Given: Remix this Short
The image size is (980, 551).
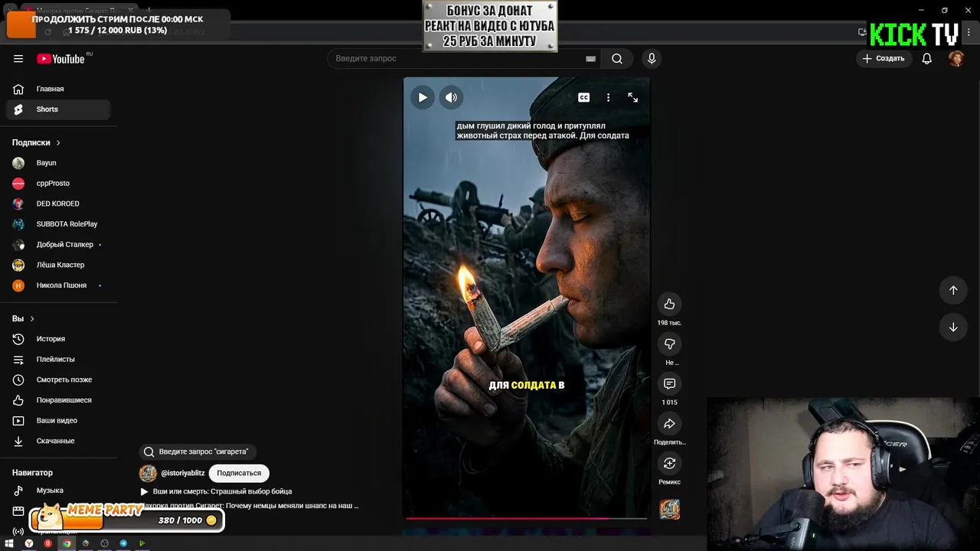Looking at the screenshot, I should point(669,463).
